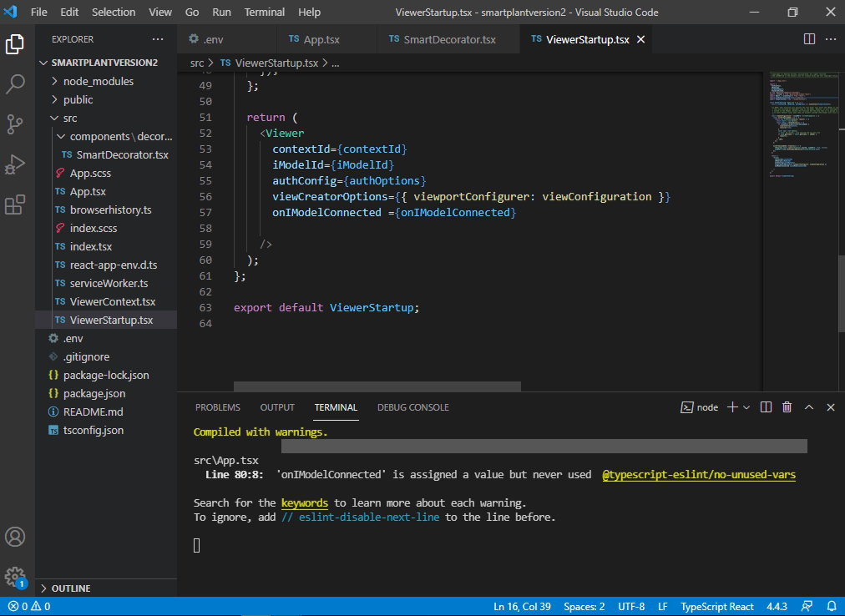This screenshot has width=845, height=616.
Task: Click the keywords link in terminal output
Action: tap(304, 502)
